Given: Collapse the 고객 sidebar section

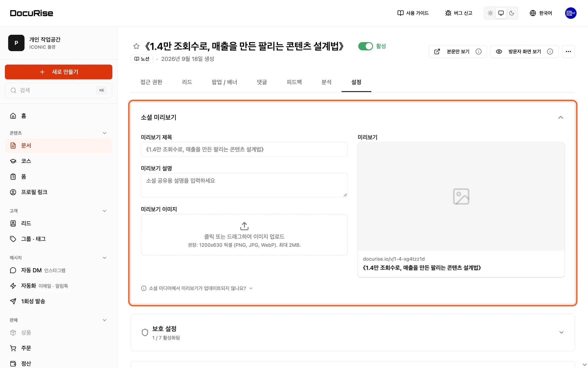Looking at the screenshot, I should tap(104, 211).
